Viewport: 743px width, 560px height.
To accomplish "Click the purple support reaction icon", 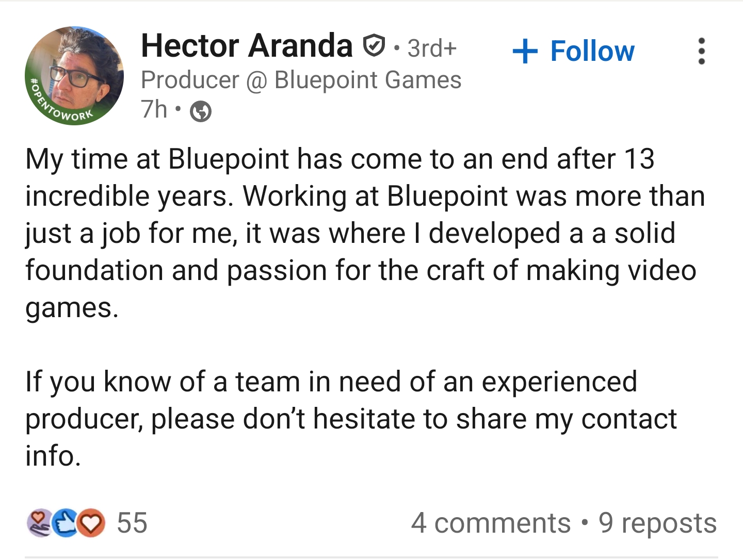I will point(39,522).
